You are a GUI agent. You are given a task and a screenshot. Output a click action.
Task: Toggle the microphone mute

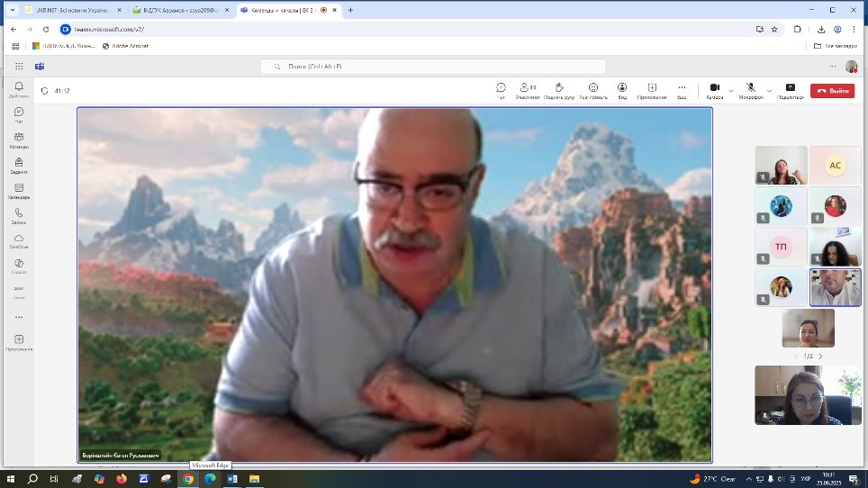(x=750, y=89)
